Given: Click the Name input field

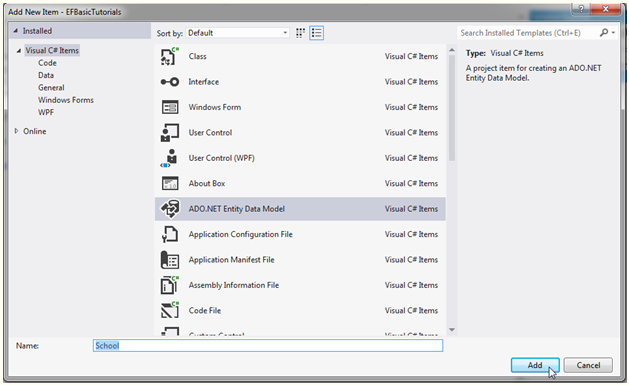Looking at the screenshot, I should coord(268,346).
